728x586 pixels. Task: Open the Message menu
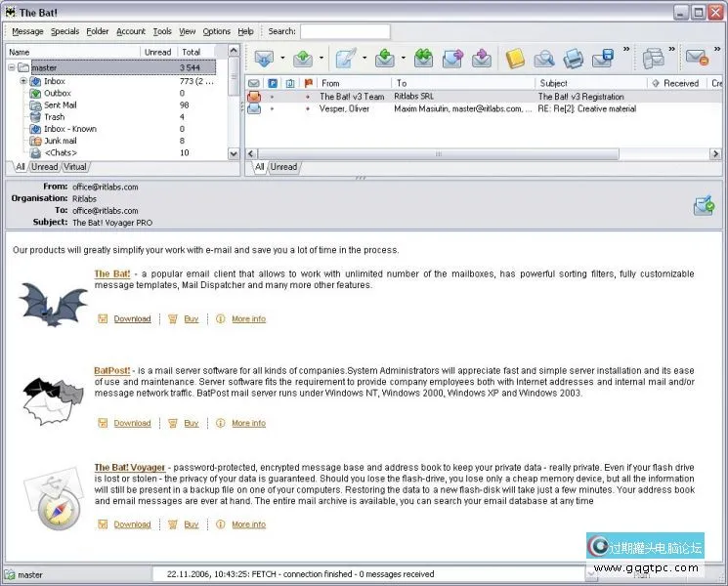[27, 31]
